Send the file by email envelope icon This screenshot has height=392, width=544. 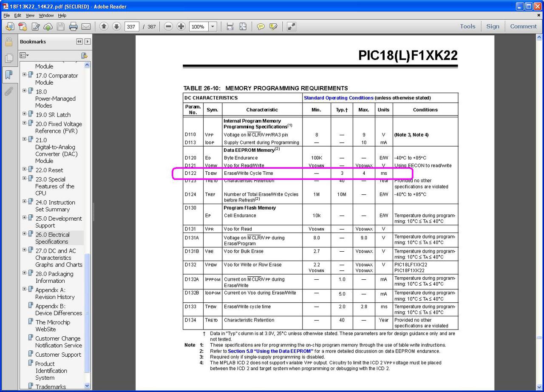pos(86,27)
